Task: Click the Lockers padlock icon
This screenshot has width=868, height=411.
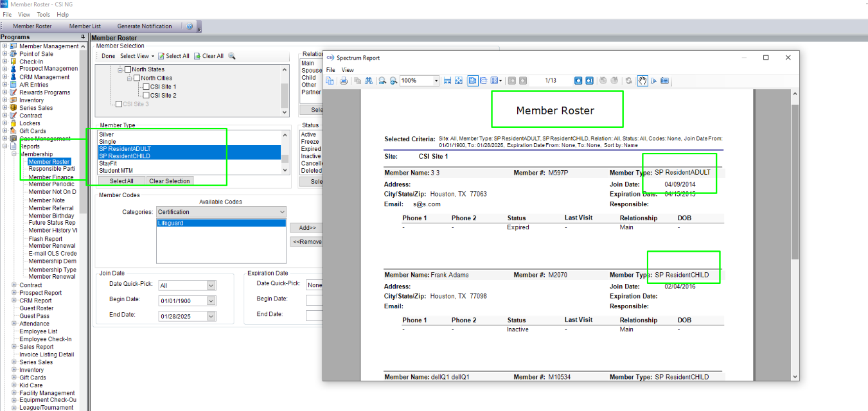Action: coord(13,123)
